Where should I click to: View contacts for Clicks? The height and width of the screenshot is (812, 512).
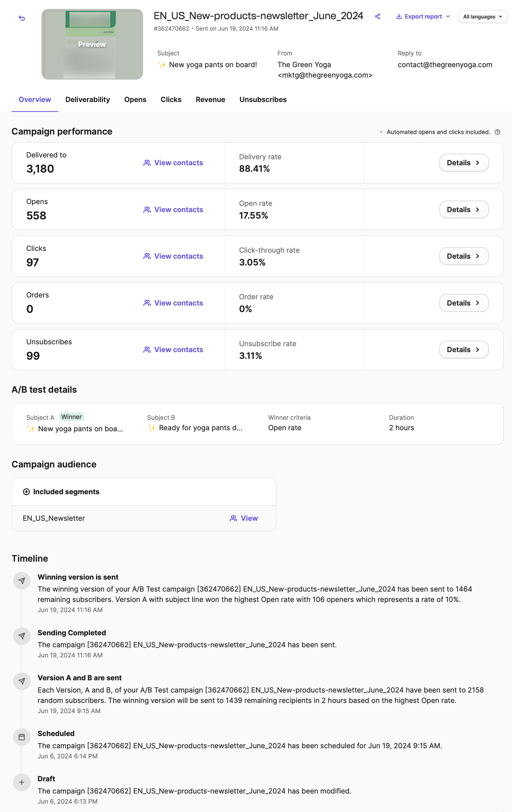coord(173,256)
